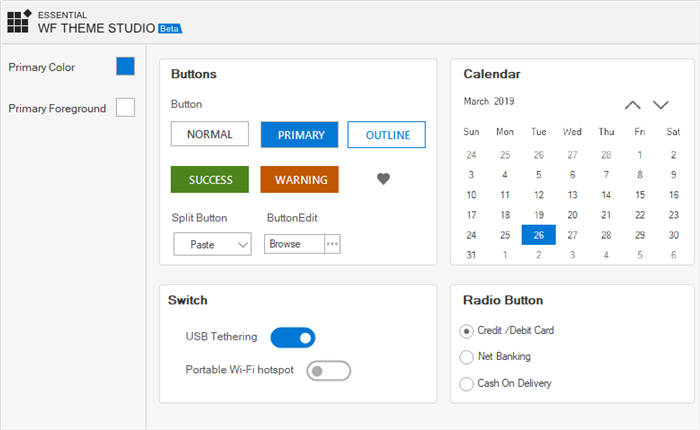Open the Primary Foreground white swatch
Screen dimensions: 700x430
tap(125, 107)
